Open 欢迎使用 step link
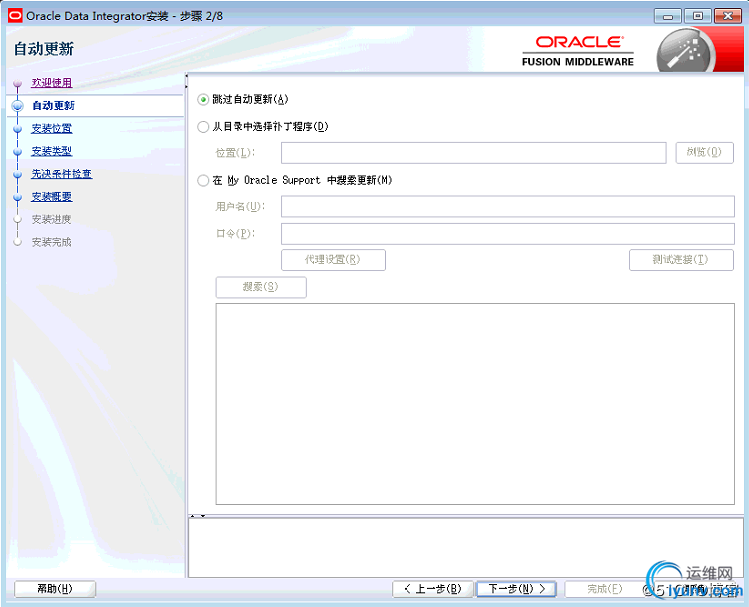749x607 pixels. tap(52, 83)
